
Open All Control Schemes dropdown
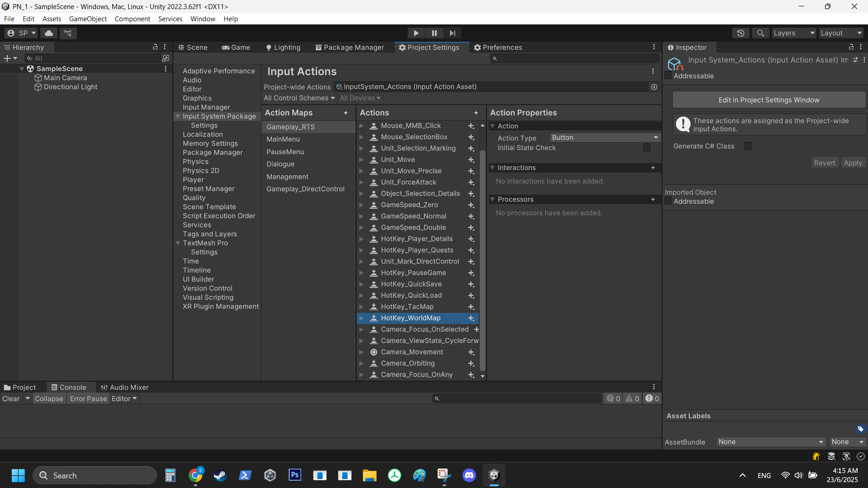click(x=299, y=98)
